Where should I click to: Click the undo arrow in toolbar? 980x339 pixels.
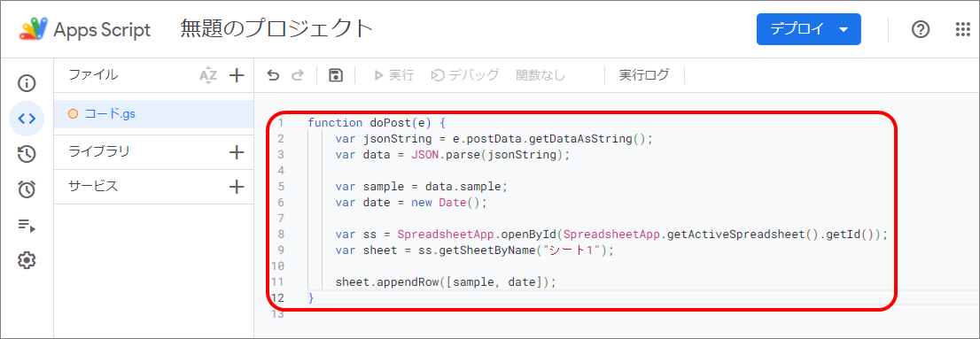[x=273, y=75]
